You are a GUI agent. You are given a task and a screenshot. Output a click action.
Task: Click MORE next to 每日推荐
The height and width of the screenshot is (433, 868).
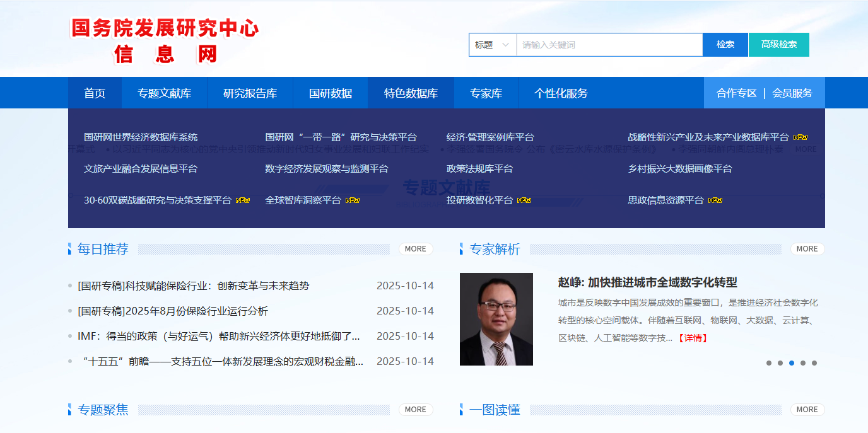[x=415, y=249]
